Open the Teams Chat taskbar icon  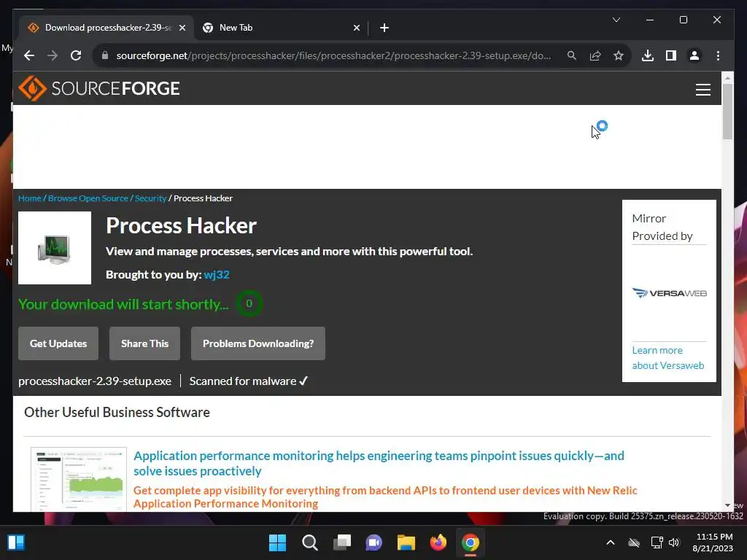(374, 542)
